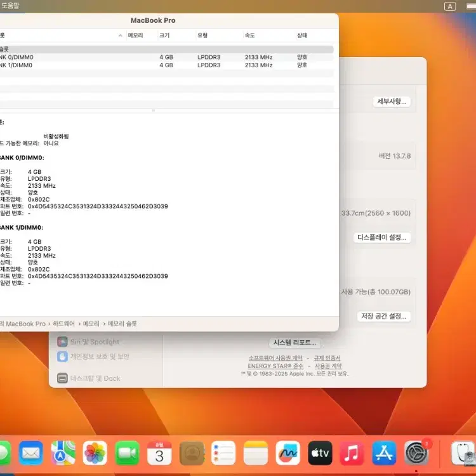476x476 pixels.
Task: Open Calendar icon showing 3
Action: click(x=159, y=453)
